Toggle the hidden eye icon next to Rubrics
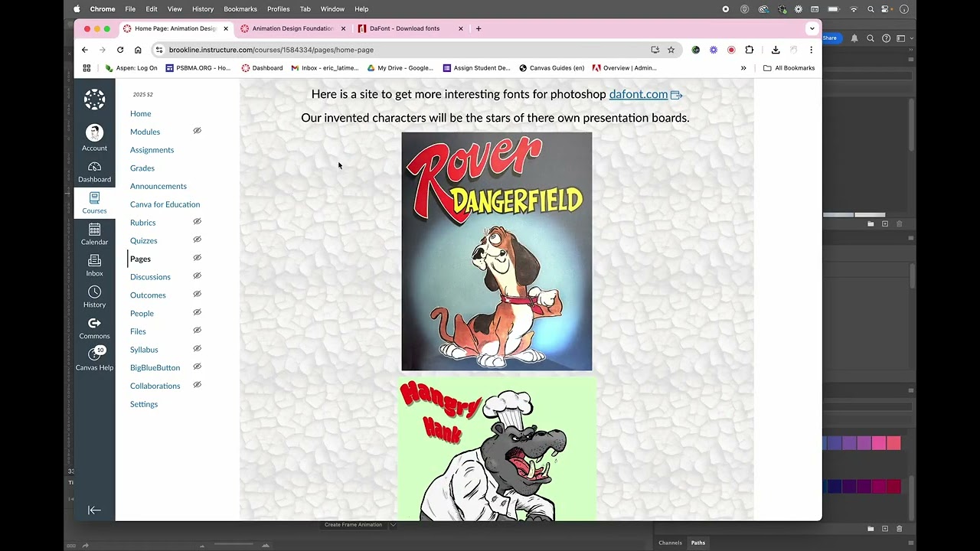The height and width of the screenshot is (551, 980). [x=197, y=222]
